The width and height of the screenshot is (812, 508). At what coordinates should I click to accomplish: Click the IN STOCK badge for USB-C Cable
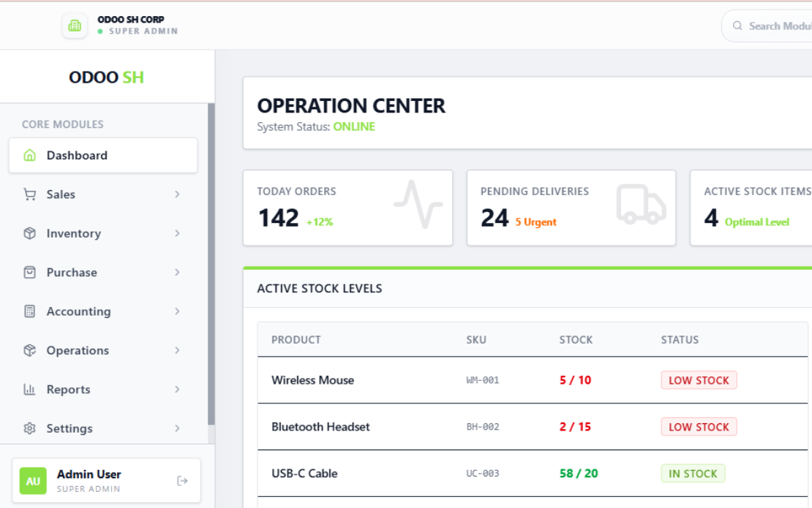pos(693,474)
